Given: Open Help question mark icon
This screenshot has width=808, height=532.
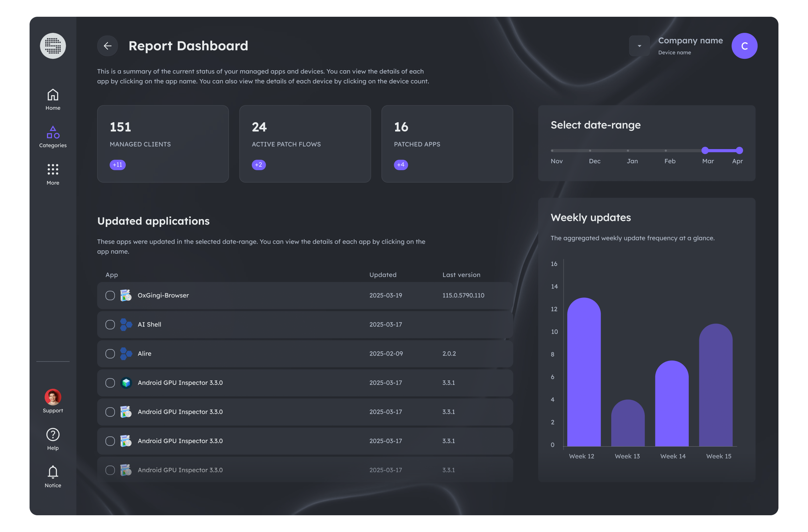Looking at the screenshot, I should coord(53,434).
